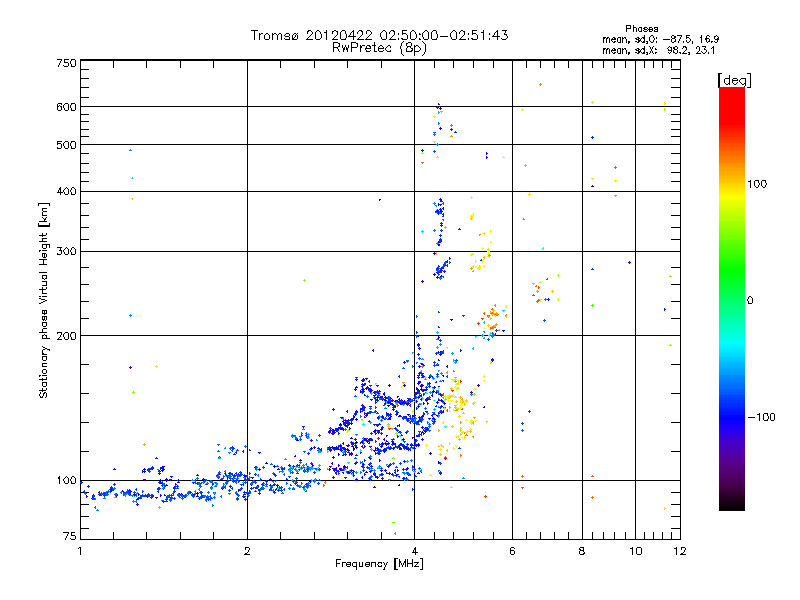Image resolution: width=800 pixels, height=600 pixels.
Task: Click the rainbow phase colorbar
Action: (732, 298)
